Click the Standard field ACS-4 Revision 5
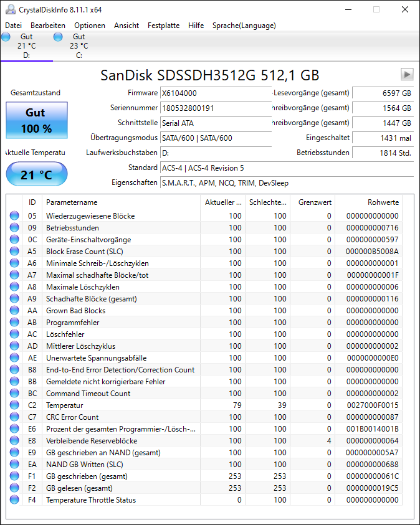This screenshot has height=525, width=420. (287, 168)
